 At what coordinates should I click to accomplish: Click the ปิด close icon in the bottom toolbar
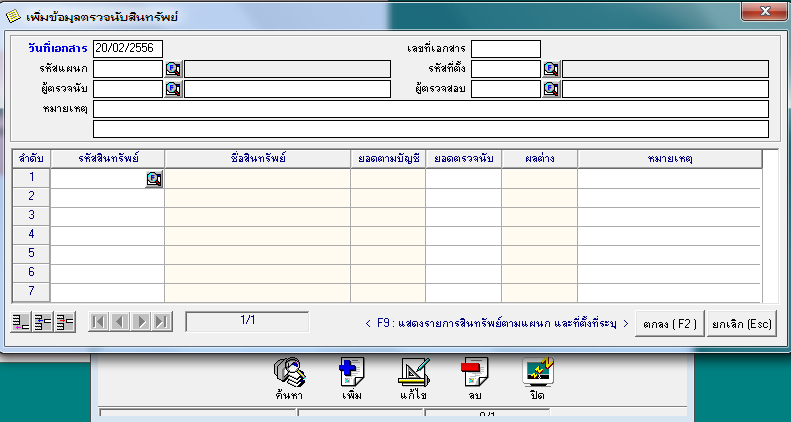point(537,371)
